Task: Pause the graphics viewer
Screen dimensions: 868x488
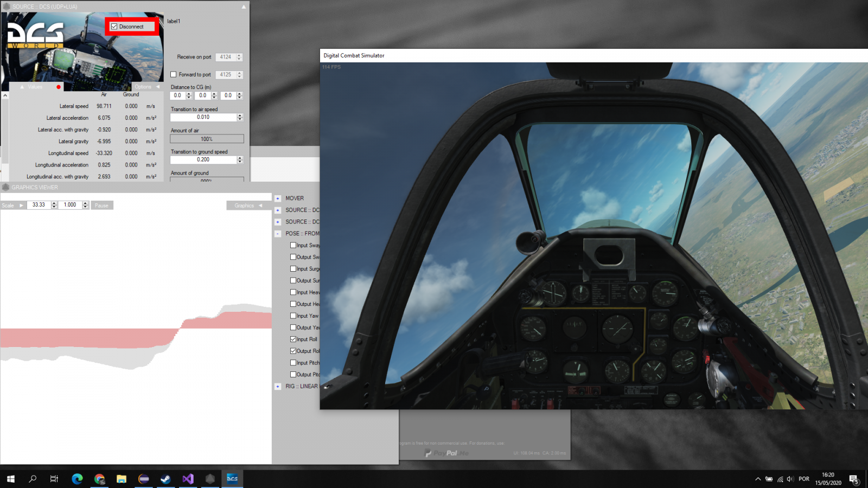Action: [101, 206]
